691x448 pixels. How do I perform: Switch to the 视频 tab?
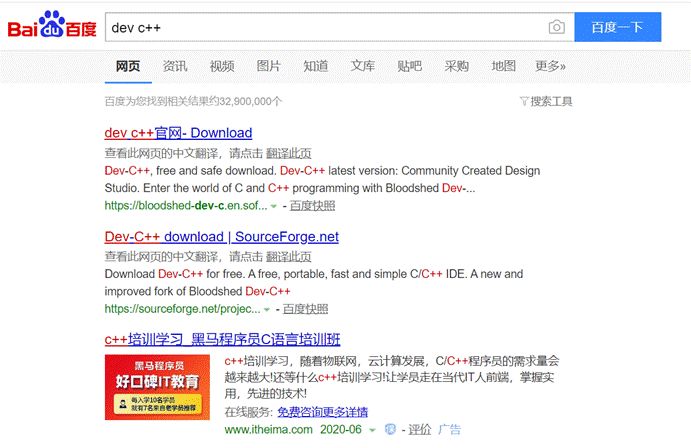tap(222, 67)
